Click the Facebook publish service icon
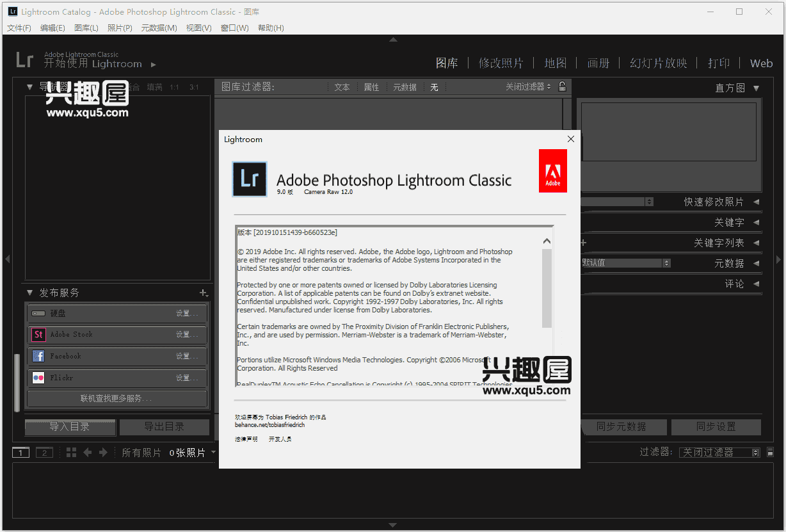The width and height of the screenshot is (786, 532). [x=38, y=356]
